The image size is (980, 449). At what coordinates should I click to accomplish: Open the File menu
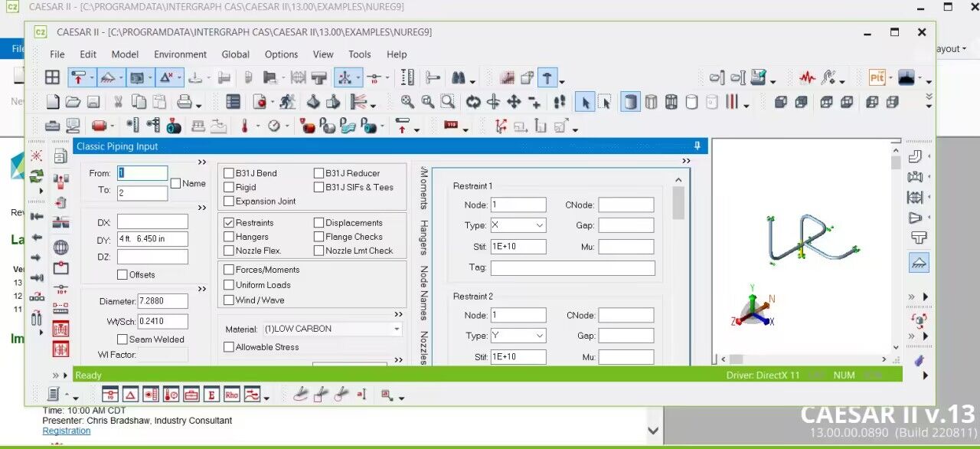point(57,54)
